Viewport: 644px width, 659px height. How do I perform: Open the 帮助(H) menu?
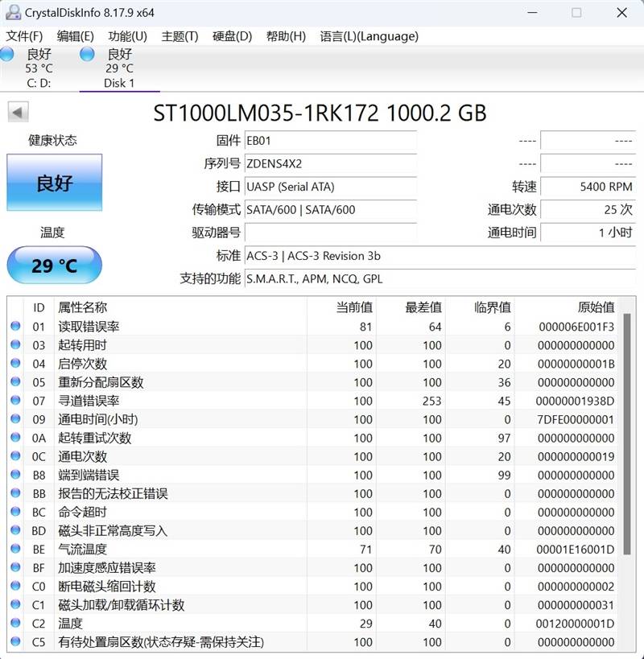286,36
